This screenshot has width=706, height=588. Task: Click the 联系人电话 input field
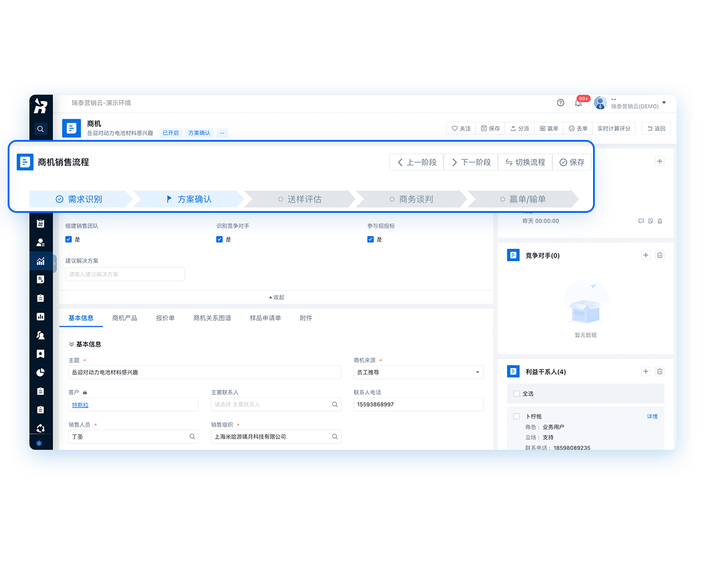(418, 404)
